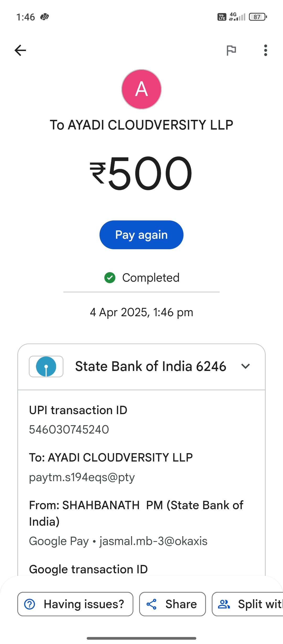The height and width of the screenshot is (644, 283).
Task: Open the three-dot overflow menu
Action: 265,50
